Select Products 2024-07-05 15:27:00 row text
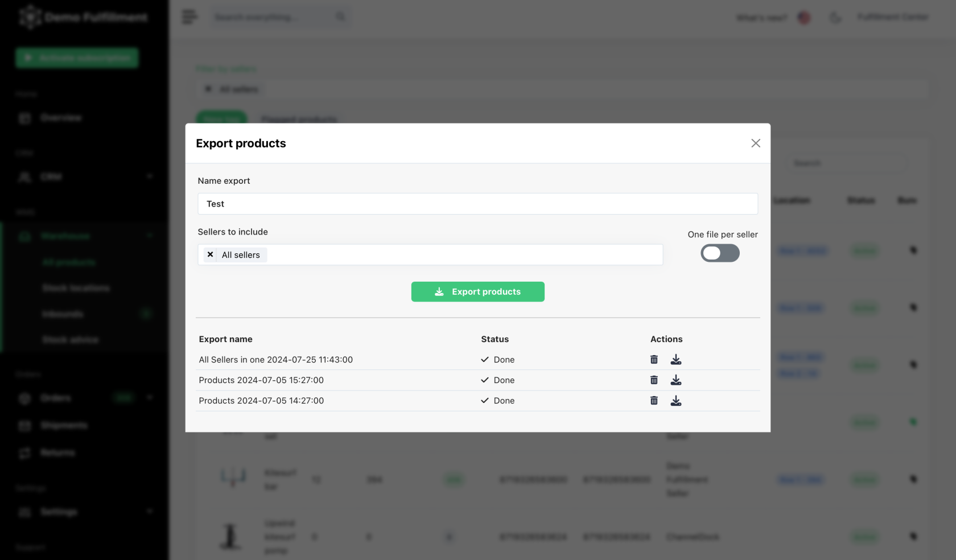Viewport: 956px width, 560px height. click(261, 380)
